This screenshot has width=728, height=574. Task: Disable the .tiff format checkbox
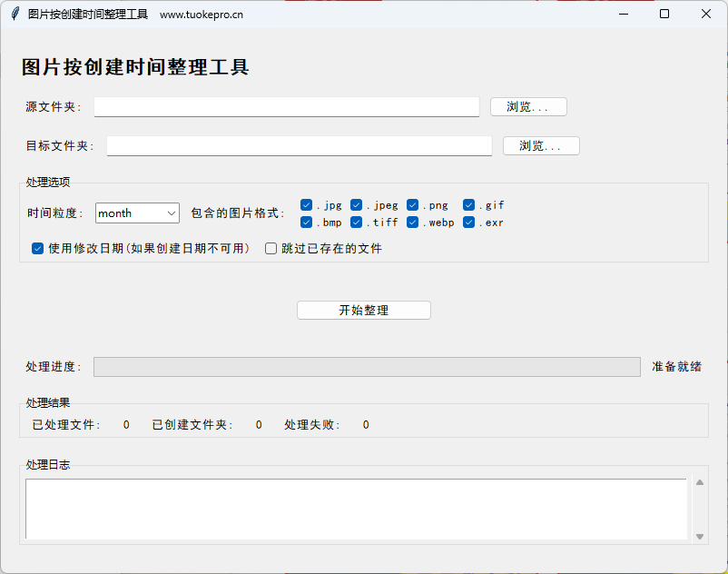(x=357, y=223)
